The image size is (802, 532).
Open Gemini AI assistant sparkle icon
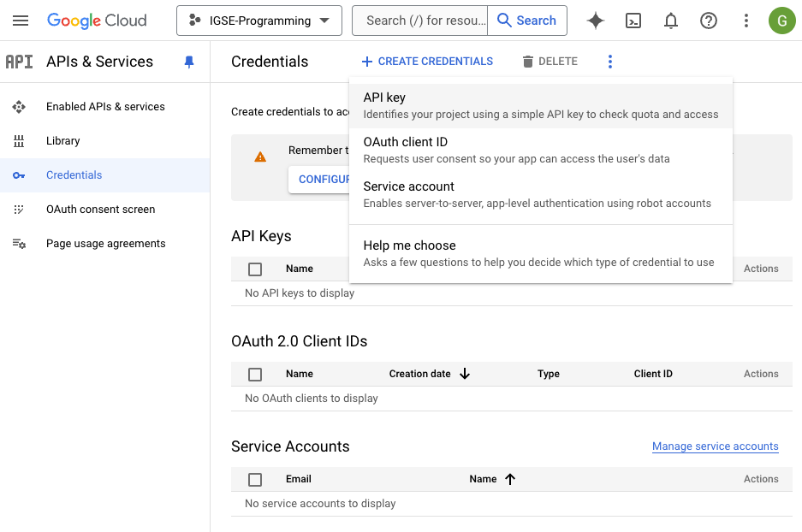point(596,21)
